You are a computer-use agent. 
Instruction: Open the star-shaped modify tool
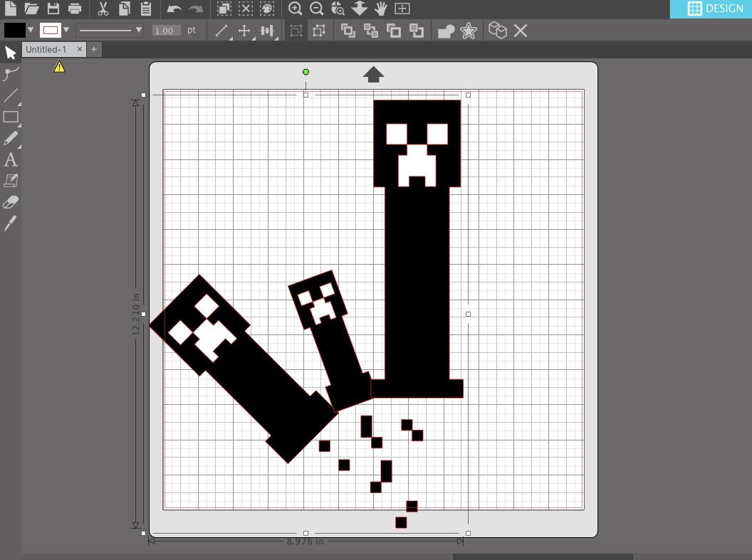tap(469, 31)
